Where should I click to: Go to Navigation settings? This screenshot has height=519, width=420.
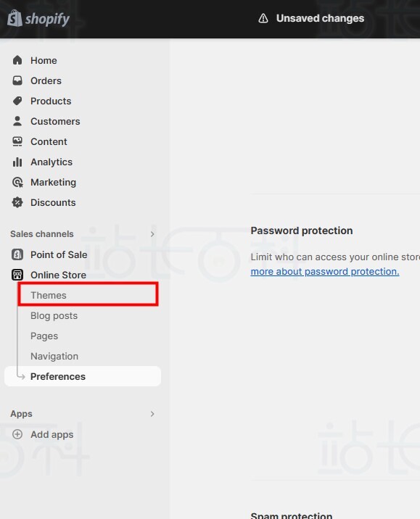(x=54, y=356)
